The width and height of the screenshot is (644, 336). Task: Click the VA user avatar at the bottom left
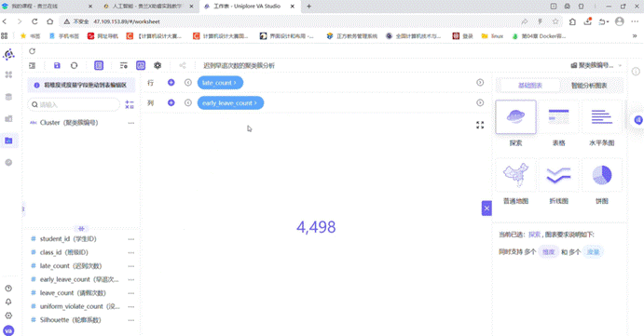click(8, 330)
